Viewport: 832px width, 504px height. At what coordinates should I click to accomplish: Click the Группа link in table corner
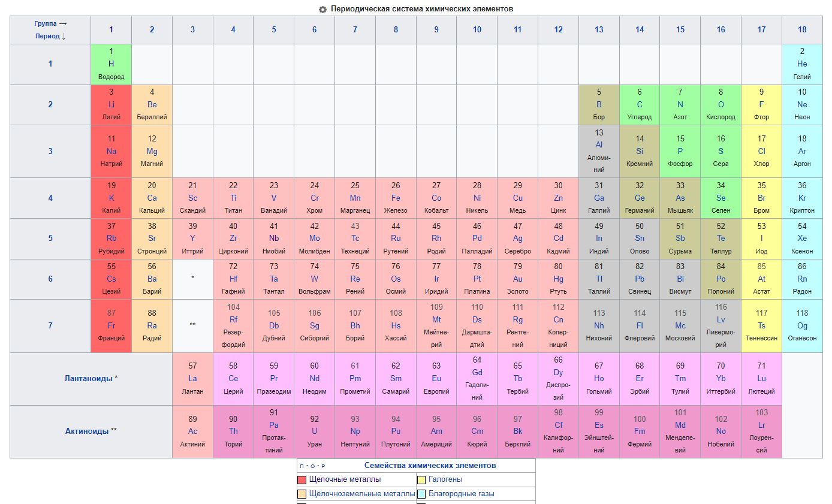click(x=46, y=23)
